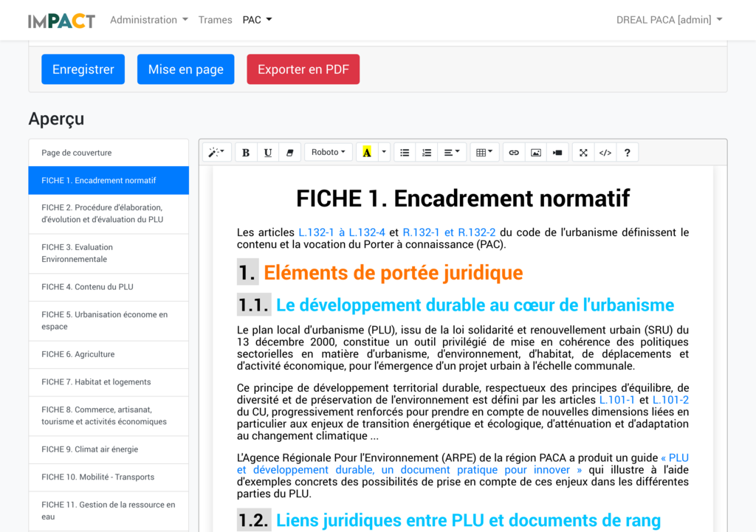Click the eraser remove-format icon
The image size is (756, 532).
(x=289, y=153)
